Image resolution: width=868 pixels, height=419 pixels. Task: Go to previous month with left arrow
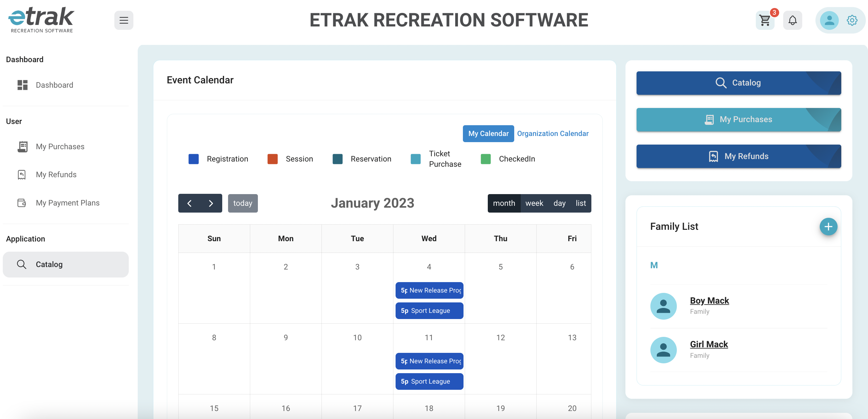point(189,203)
